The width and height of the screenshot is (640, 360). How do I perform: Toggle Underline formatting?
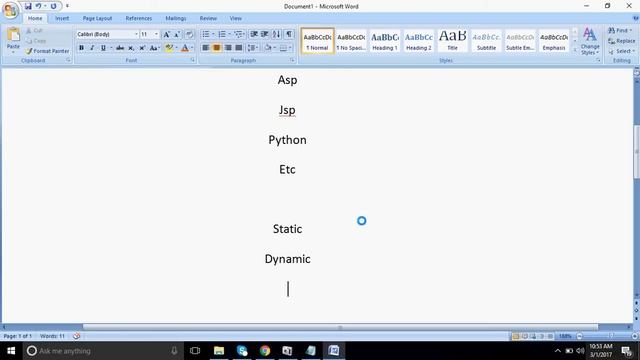pyautogui.click(x=103, y=48)
